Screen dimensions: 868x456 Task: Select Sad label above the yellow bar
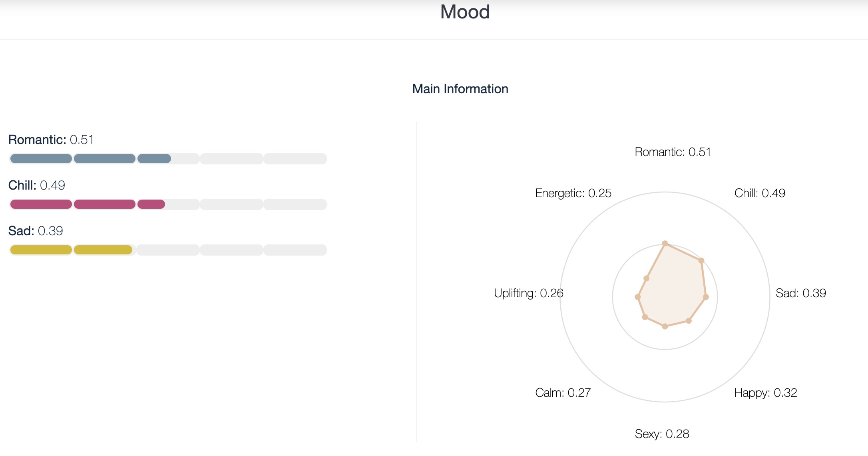point(36,231)
